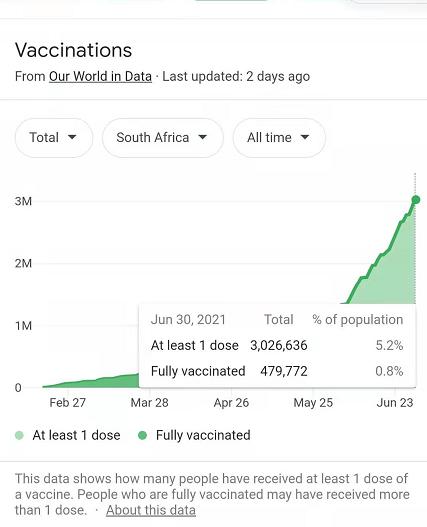
Task: Click the At least 1 dose tooltip row
Action: click(x=277, y=345)
